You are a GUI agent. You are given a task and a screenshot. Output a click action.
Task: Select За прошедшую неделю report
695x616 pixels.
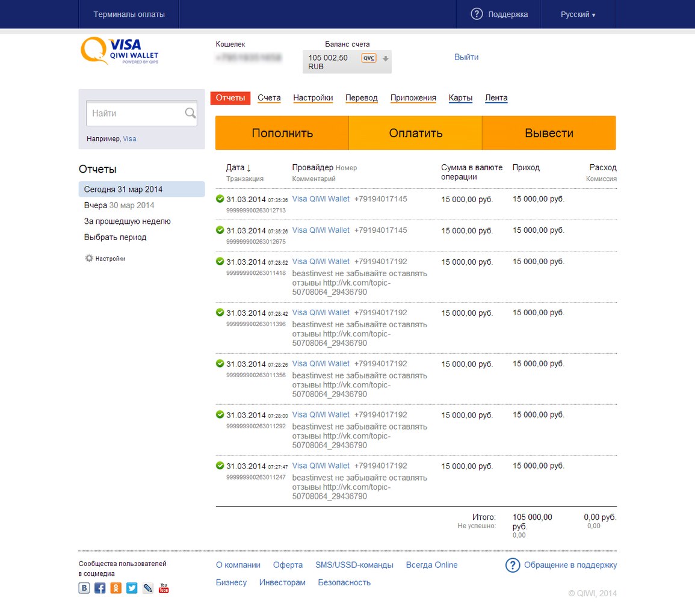coord(127,221)
